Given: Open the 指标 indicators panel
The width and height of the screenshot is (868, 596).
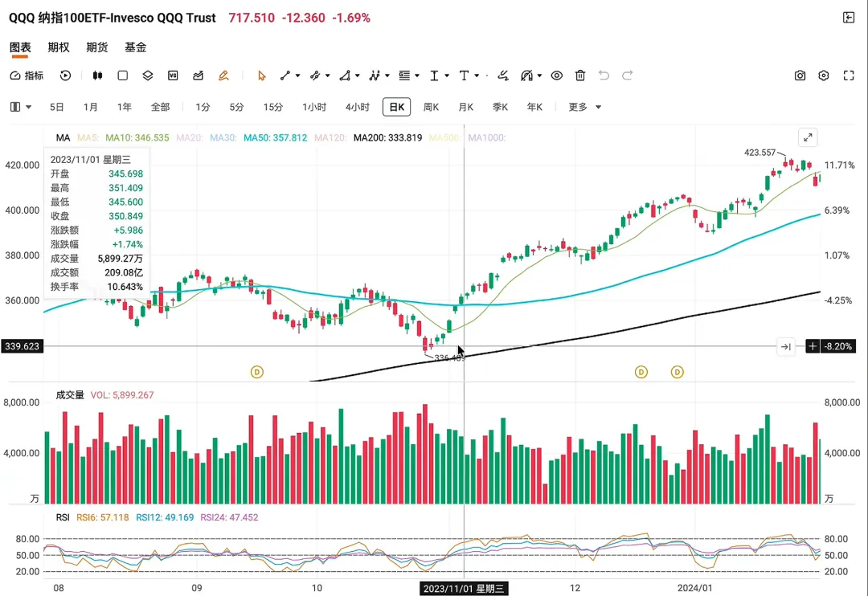Looking at the screenshot, I should point(27,76).
